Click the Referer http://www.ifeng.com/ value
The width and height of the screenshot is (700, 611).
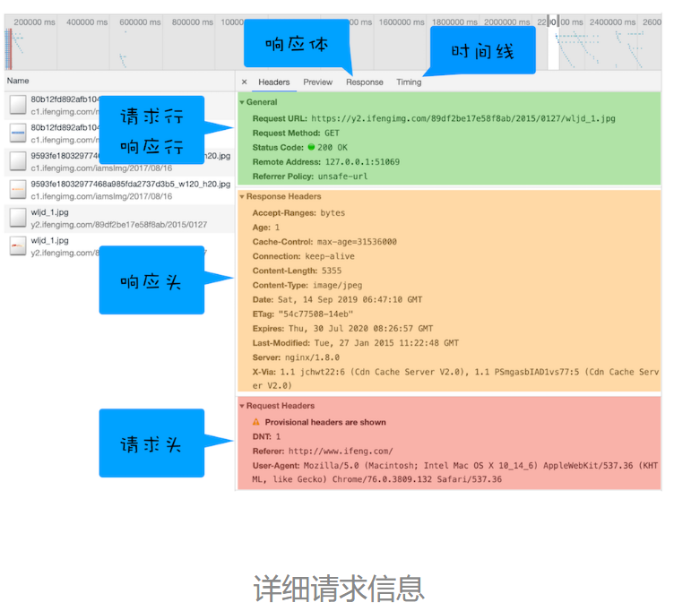[x=341, y=452]
